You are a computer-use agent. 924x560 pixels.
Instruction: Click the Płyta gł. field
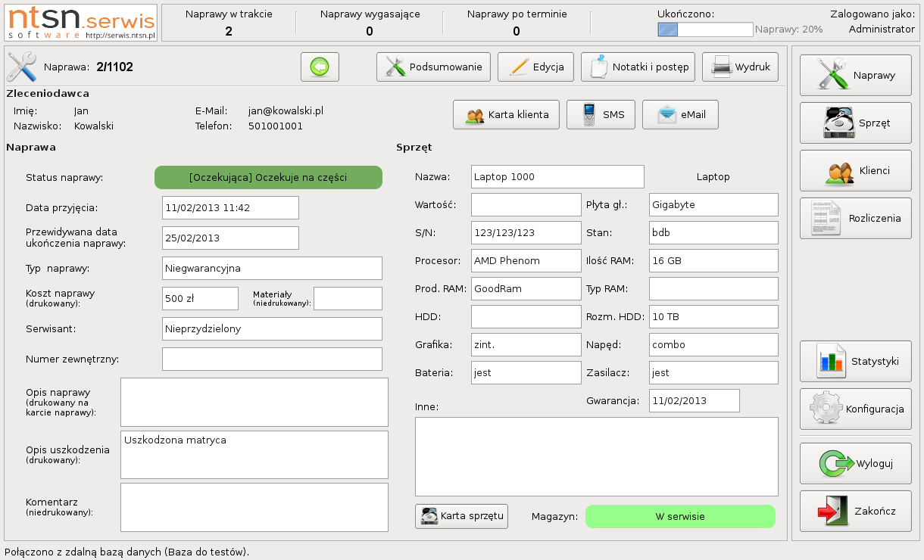pos(713,204)
